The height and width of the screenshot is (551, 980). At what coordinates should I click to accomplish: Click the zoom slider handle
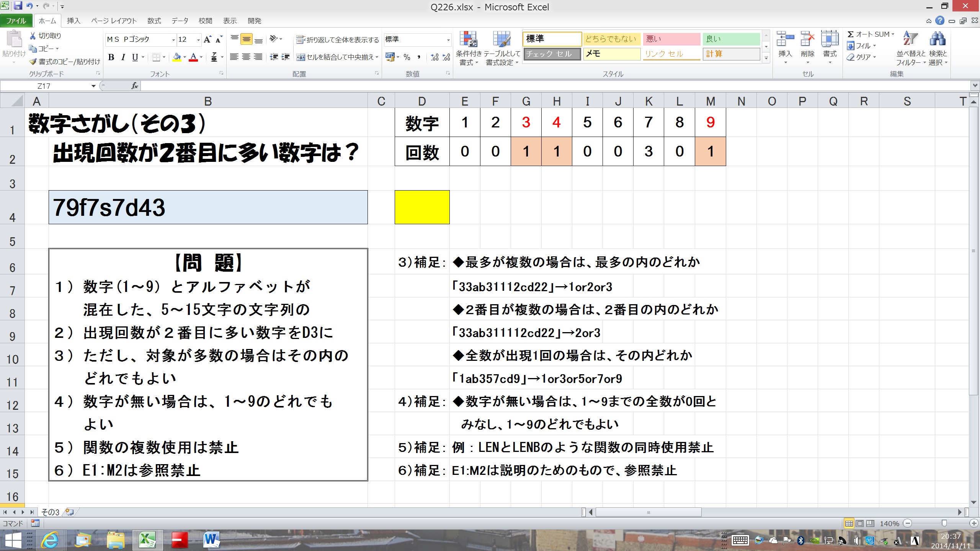click(944, 523)
